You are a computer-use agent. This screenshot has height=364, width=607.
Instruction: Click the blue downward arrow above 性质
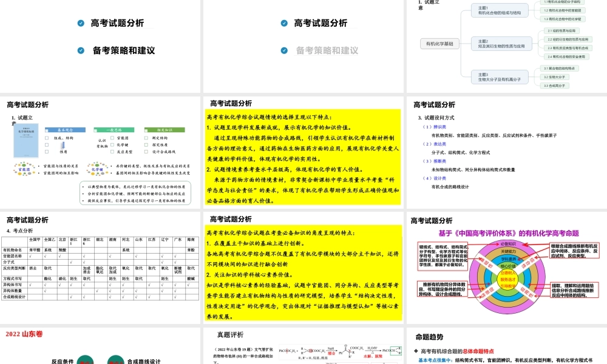(63, 146)
